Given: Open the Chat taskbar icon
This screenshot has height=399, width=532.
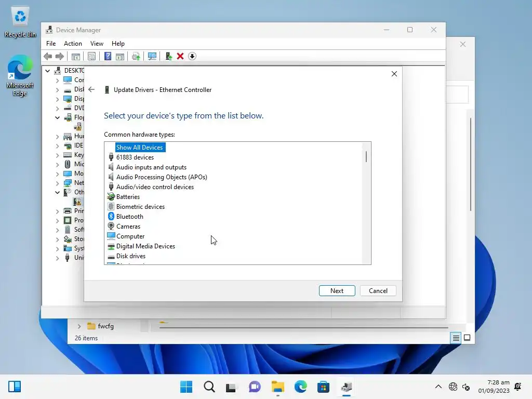Looking at the screenshot, I should 255,387.
